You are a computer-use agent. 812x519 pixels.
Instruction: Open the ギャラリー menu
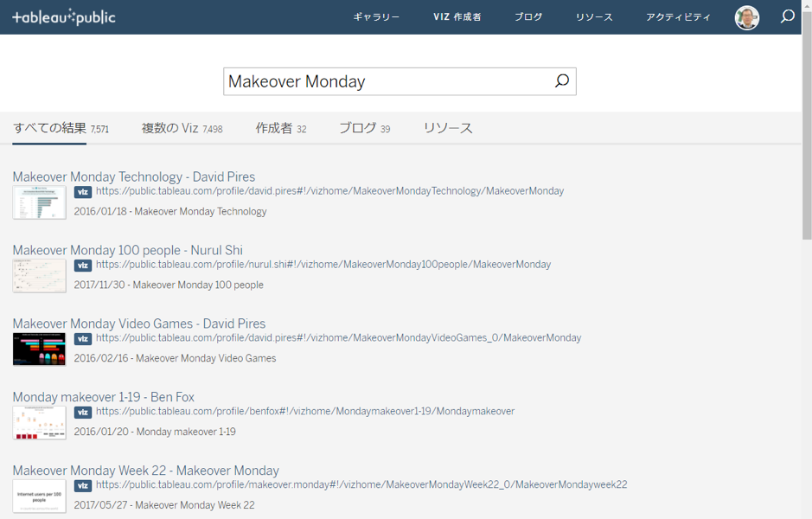pyautogui.click(x=376, y=17)
